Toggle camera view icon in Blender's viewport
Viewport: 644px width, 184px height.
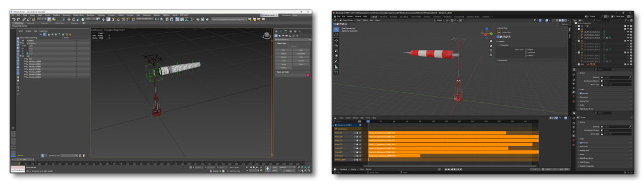point(491,50)
